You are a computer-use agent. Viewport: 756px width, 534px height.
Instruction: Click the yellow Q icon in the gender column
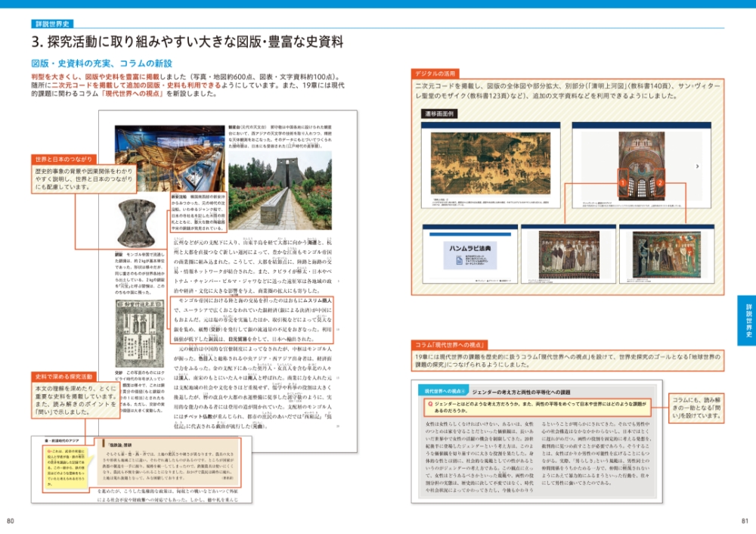[430, 403]
